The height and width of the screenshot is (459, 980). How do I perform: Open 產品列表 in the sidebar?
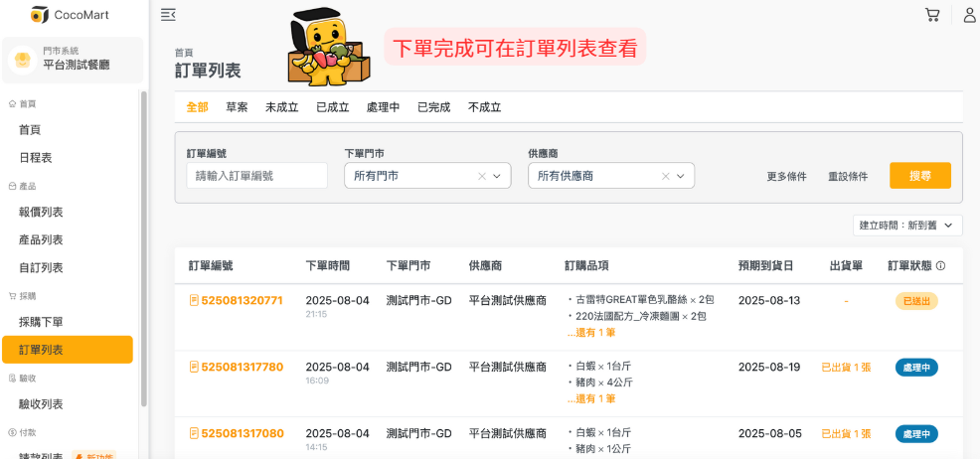68,239
